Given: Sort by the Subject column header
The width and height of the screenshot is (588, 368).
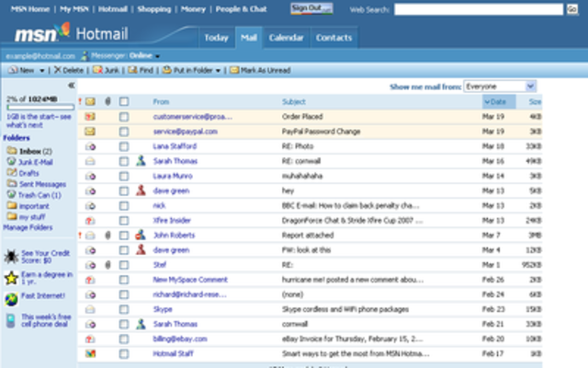Looking at the screenshot, I should coord(294,101).
